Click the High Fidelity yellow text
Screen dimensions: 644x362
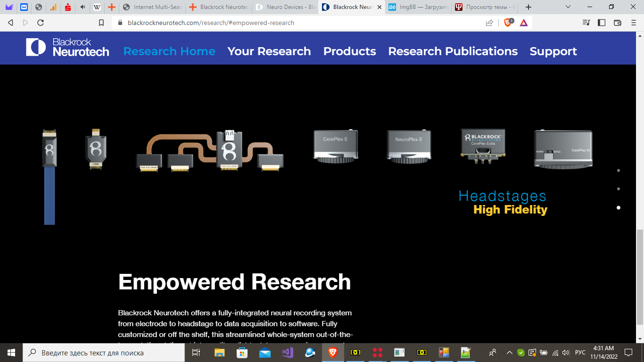tap(510, 210)
